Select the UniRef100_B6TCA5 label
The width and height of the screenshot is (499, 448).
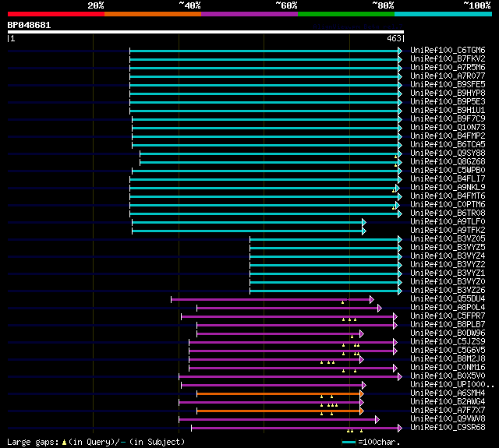[448, 145]
